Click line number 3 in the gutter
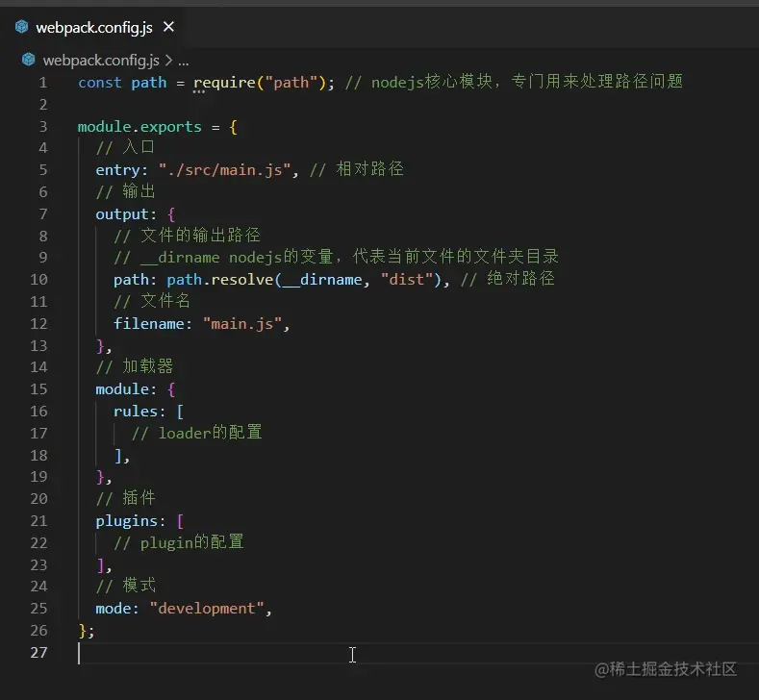Screen dimensions: 759x700 click(x=43, y=127)
